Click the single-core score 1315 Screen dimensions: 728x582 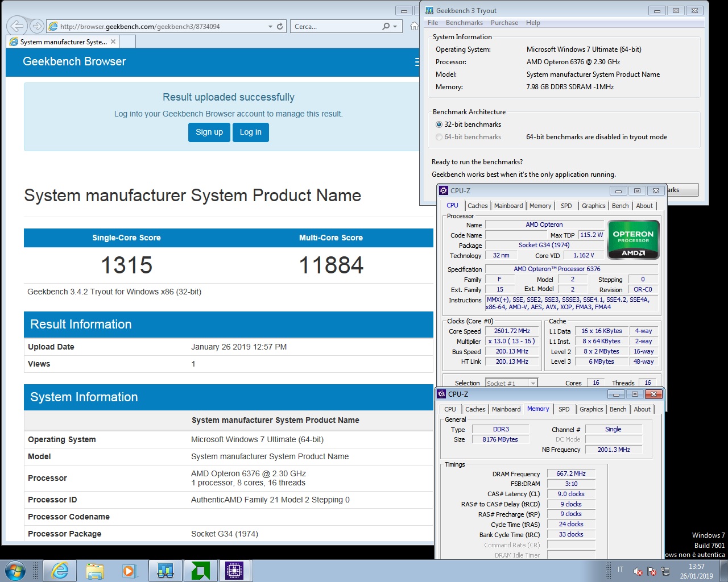tap(126, 265)
